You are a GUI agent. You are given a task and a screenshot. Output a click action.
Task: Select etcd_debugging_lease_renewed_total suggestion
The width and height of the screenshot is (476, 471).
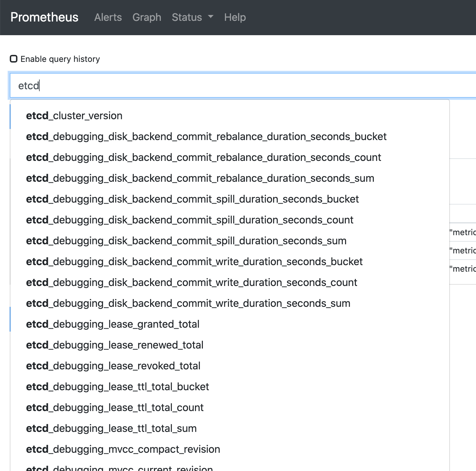(115, 345)
